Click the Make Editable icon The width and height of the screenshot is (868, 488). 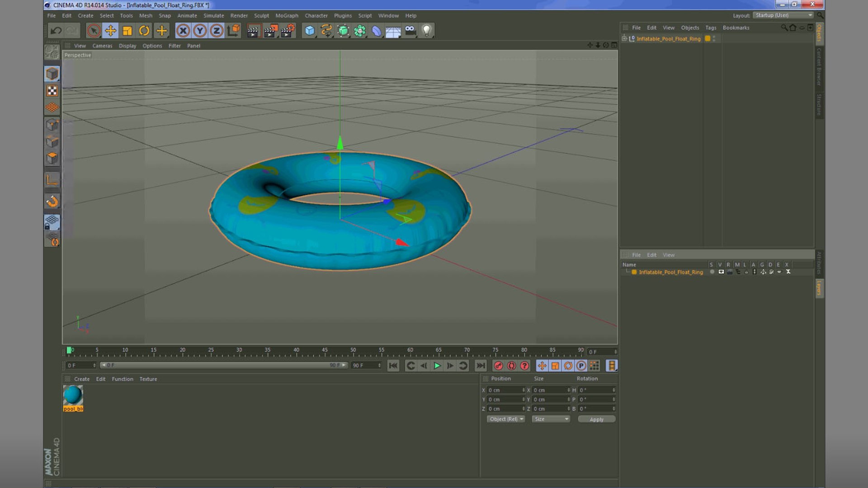tap(52, 52)
